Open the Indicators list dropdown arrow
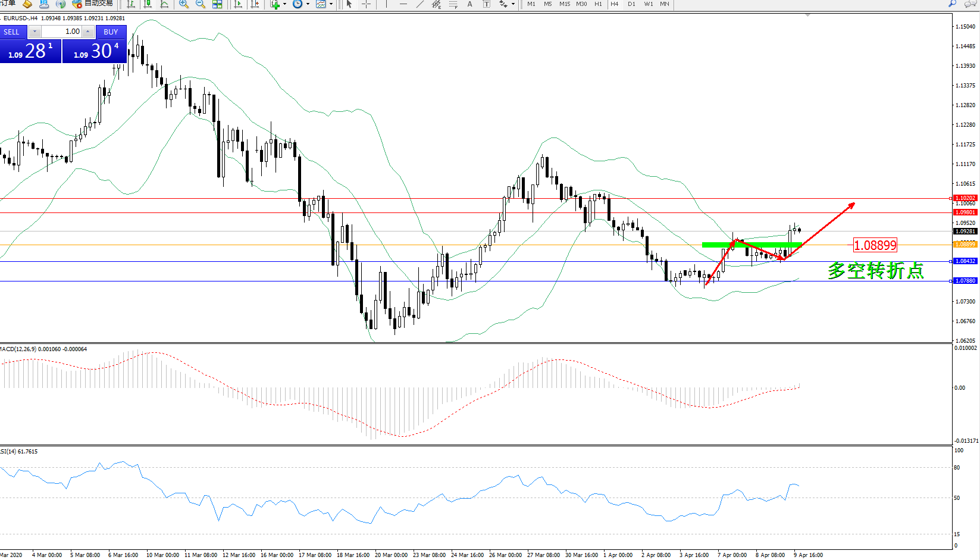Screen dimensions: 980x560 point(284,4)
